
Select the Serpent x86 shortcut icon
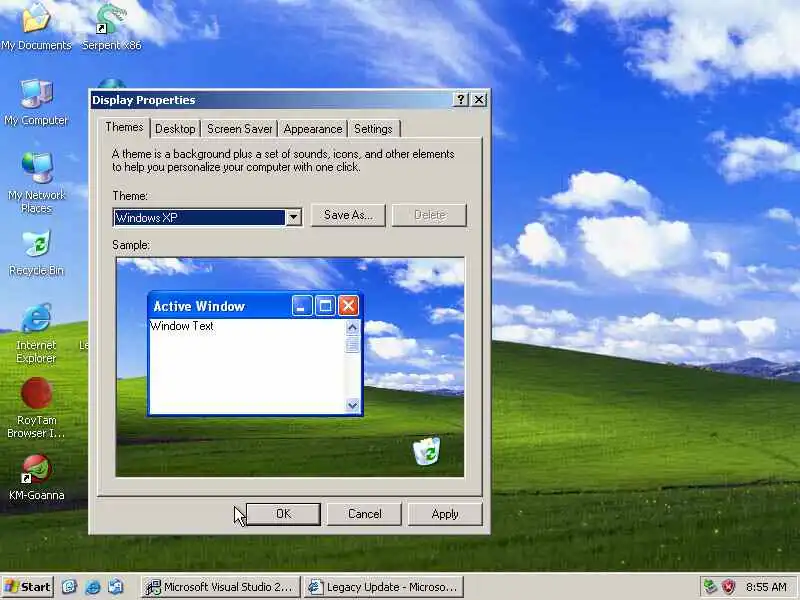[112, 27]
